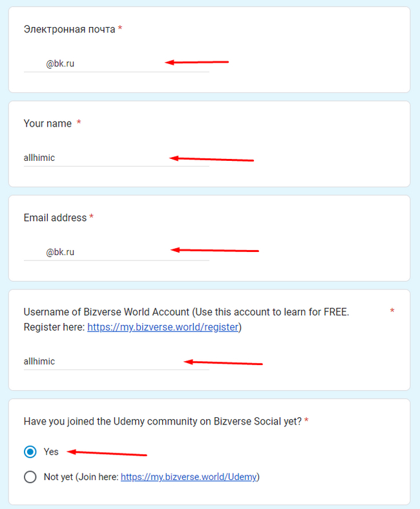Click the Email address input field
The height and width of the screenshot is (509, 420).
click(116, 252)
